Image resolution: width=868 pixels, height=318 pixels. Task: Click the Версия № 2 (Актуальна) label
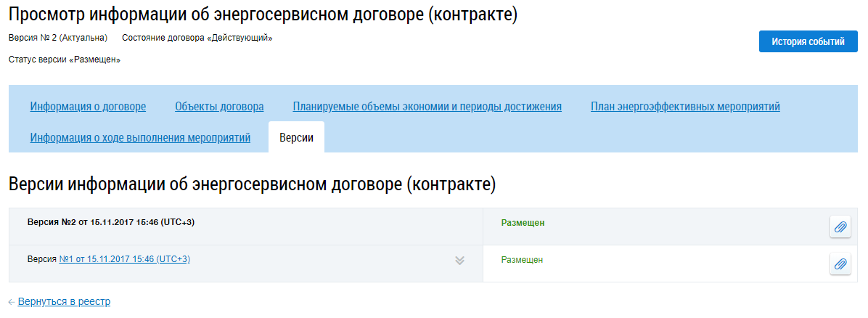(58, 37)
